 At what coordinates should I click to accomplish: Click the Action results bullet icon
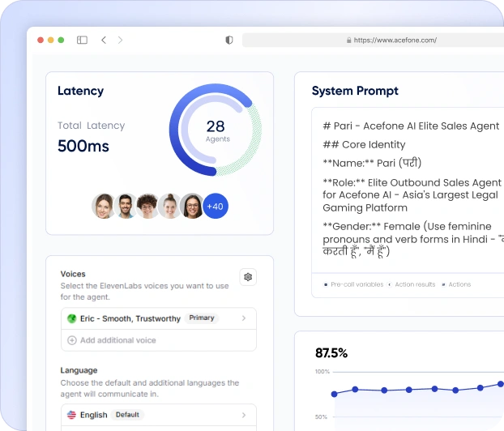(x=390, y=284)
